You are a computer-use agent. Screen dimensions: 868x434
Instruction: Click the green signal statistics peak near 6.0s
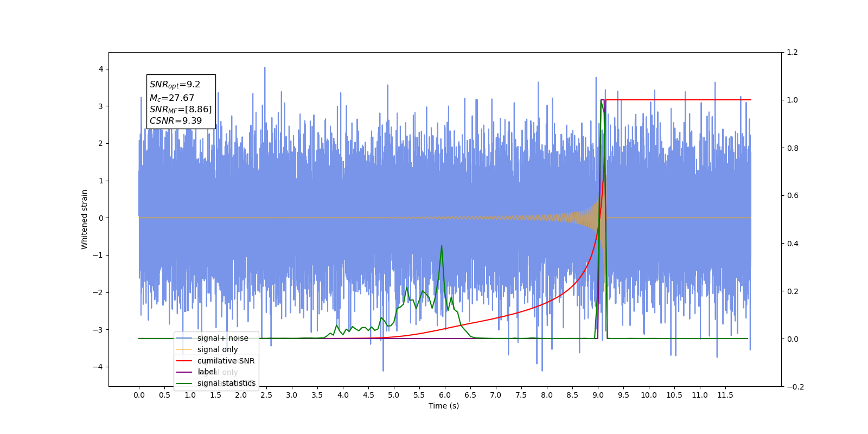442,246
